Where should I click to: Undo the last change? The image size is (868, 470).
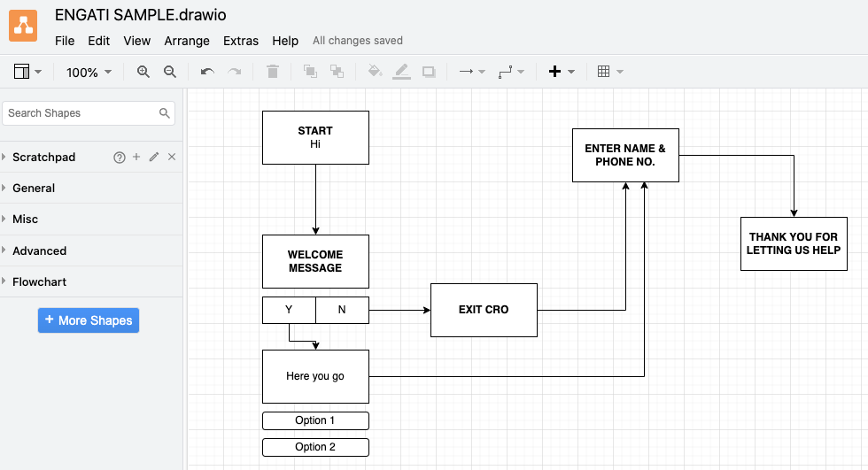[x=207, y=72]
